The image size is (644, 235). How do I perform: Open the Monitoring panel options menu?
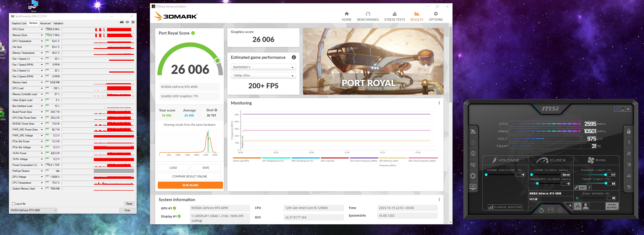439,103
